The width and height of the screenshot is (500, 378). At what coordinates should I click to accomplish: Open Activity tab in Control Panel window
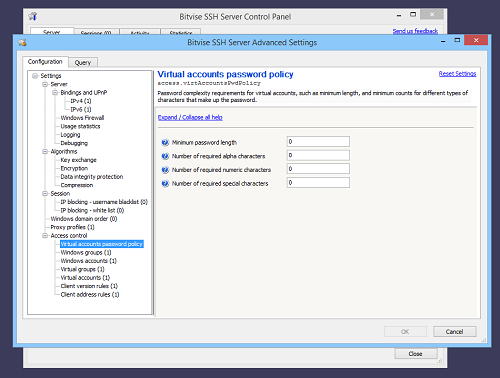tap(140, 32)
